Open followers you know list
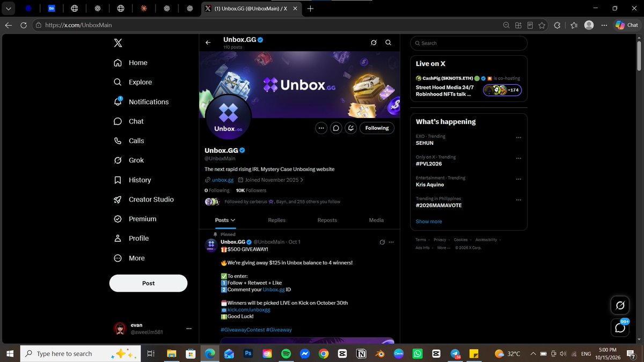The width and height of the screenshot is (644, 362). (x=273, y=202)
